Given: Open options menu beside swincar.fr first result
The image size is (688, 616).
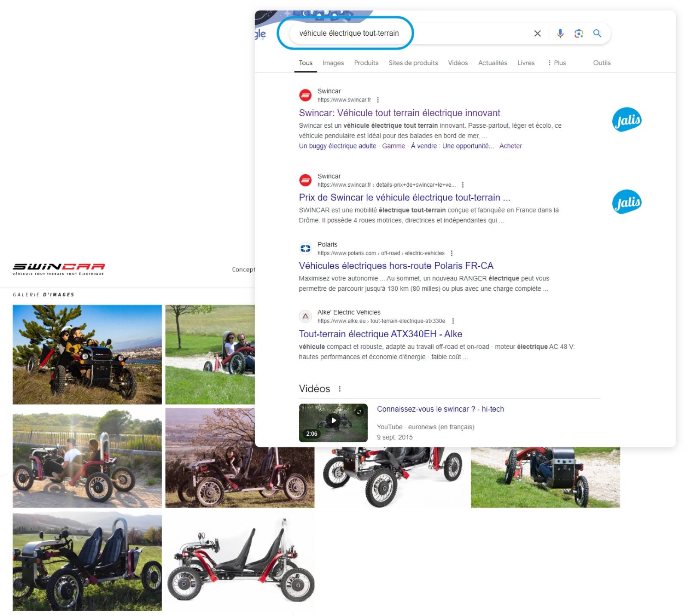Looking at the screenshot, I should tap(378, 100).
